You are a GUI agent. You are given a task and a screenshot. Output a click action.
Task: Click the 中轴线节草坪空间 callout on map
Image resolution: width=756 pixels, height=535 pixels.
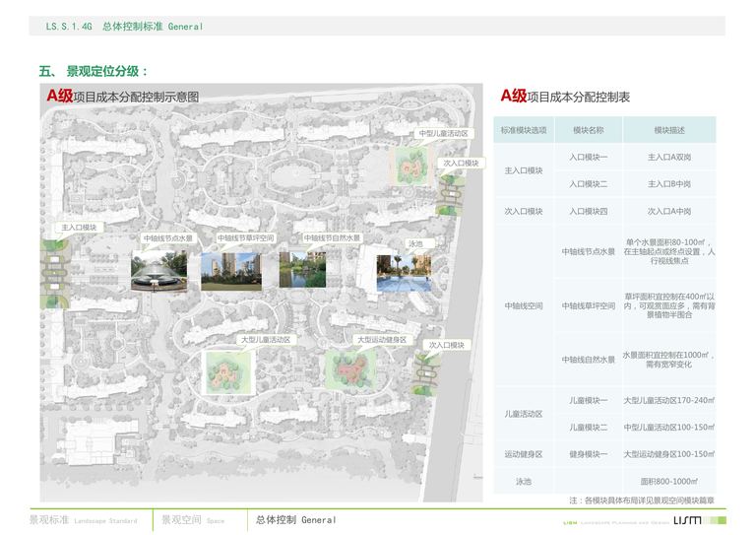[x=245, y=237]
